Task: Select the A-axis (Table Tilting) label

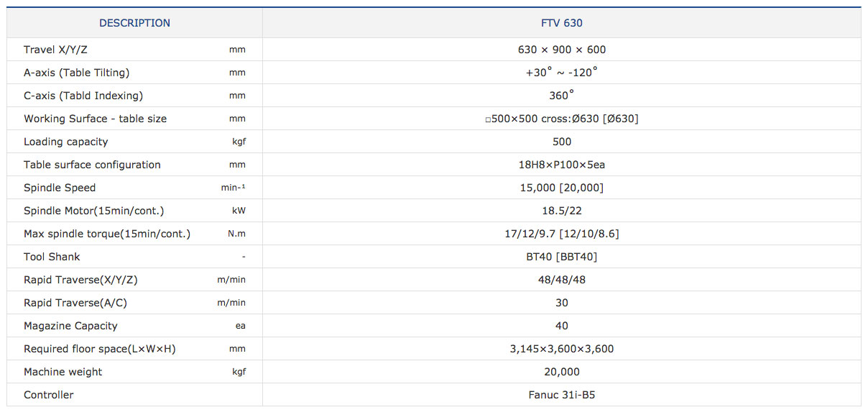Action: tap(76, 73)
